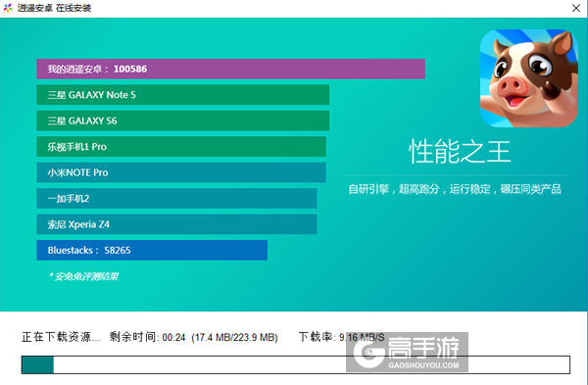Select the 三星 GALAXY Note 5 bar
Screen dimensions: 588x385
pos(182,95)
